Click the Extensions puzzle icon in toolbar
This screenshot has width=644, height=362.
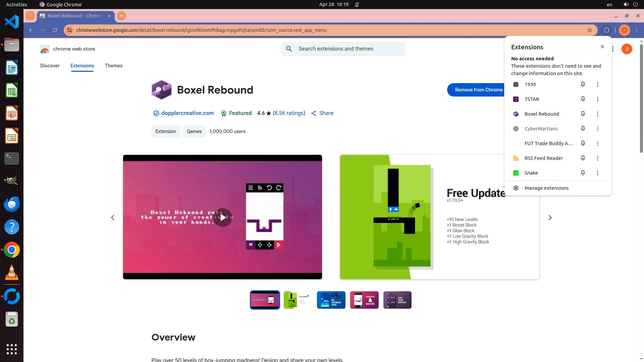coord(606,30)
